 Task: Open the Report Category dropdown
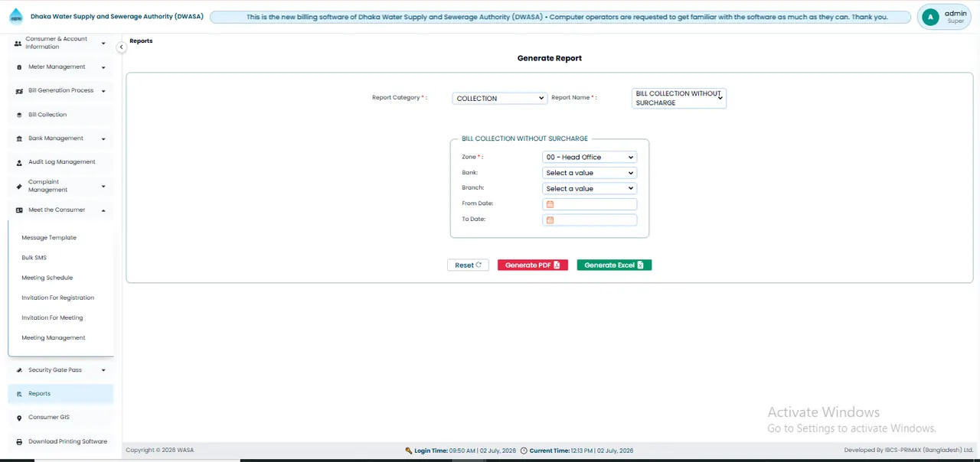tap(499, 98)
